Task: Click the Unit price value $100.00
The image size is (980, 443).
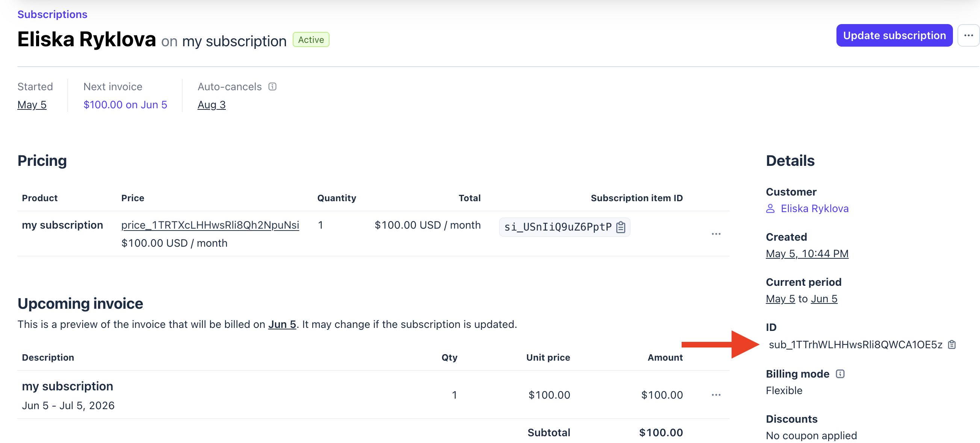Action: click(549, 394)
